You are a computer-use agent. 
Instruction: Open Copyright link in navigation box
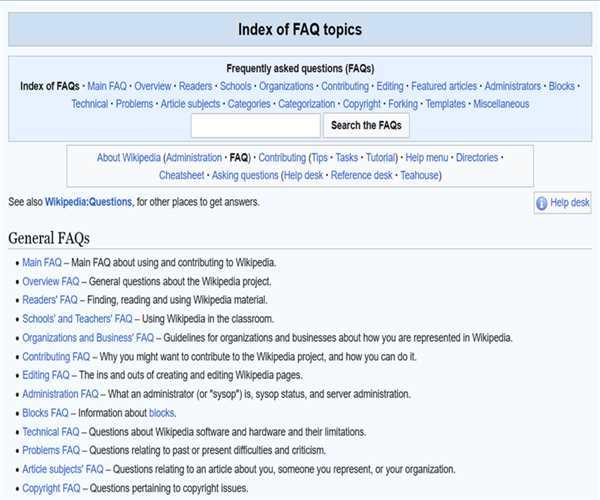[362, 104]
